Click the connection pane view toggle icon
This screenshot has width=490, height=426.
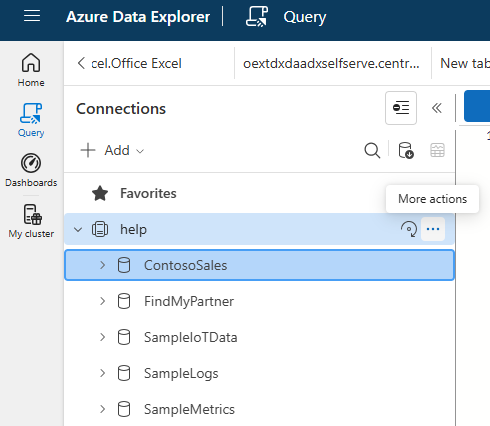click(x=401, y=108)
